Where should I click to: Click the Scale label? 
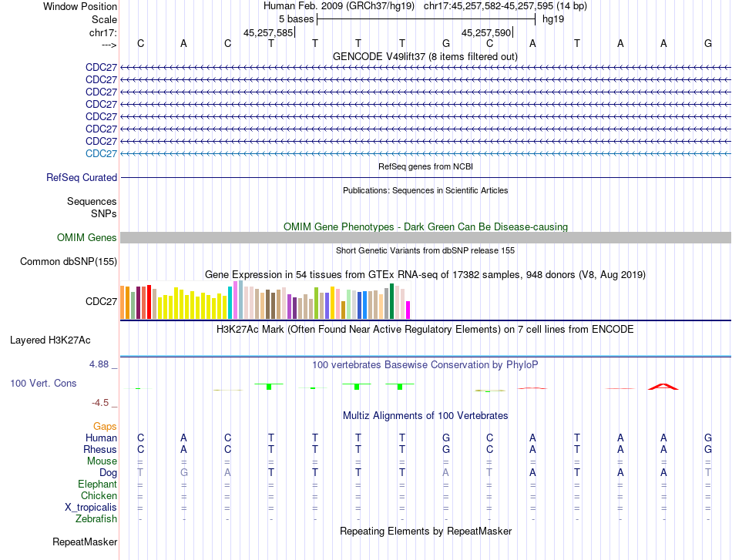click(104, 19)
